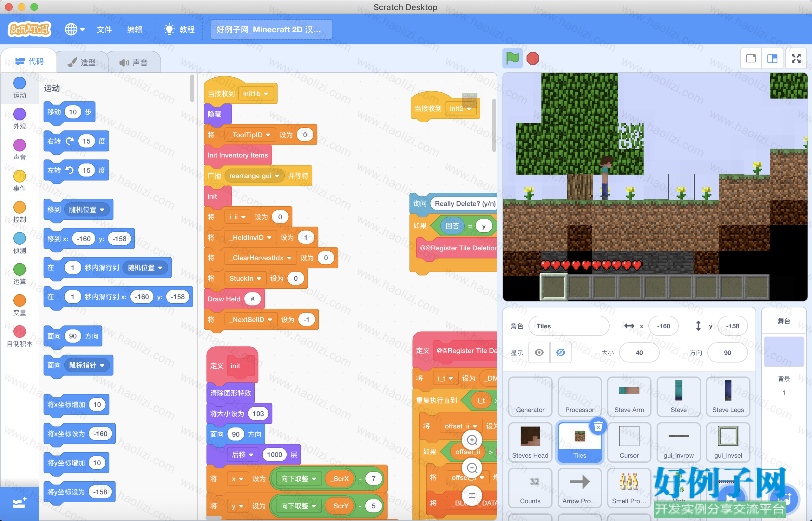Screen dimensions: 812x521
Task: Delete the Tiles sprite with trash icon
Action: [598, 426]
